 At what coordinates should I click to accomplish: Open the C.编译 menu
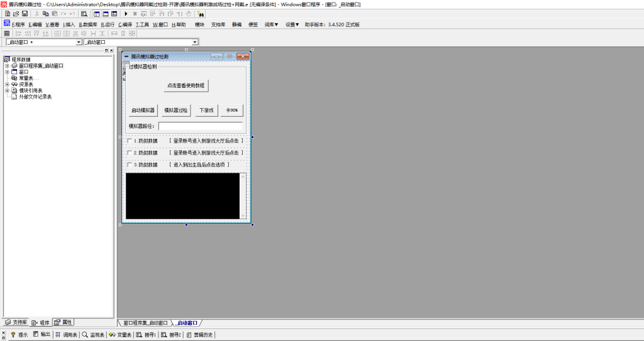coord(125,24)
